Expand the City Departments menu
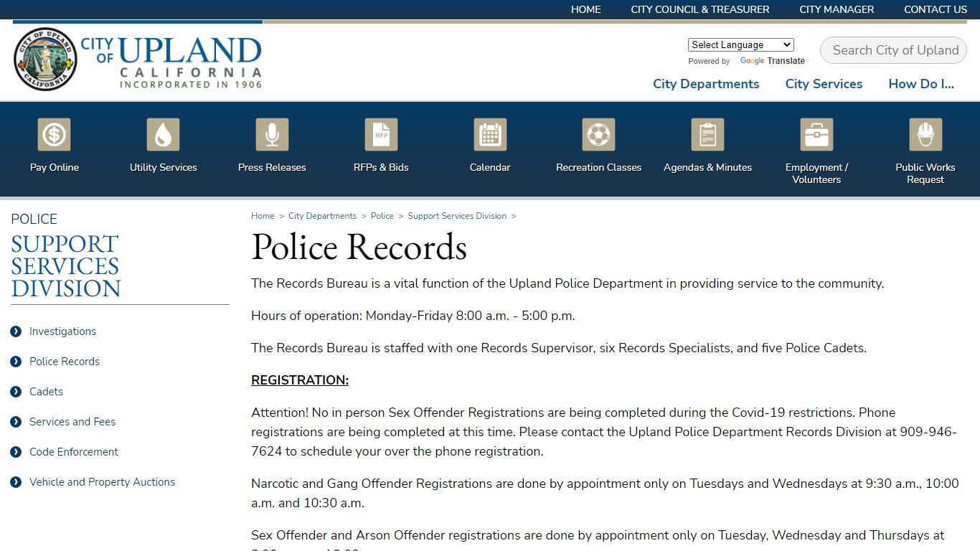The image size is (980, 551). (x=706, y=84)
